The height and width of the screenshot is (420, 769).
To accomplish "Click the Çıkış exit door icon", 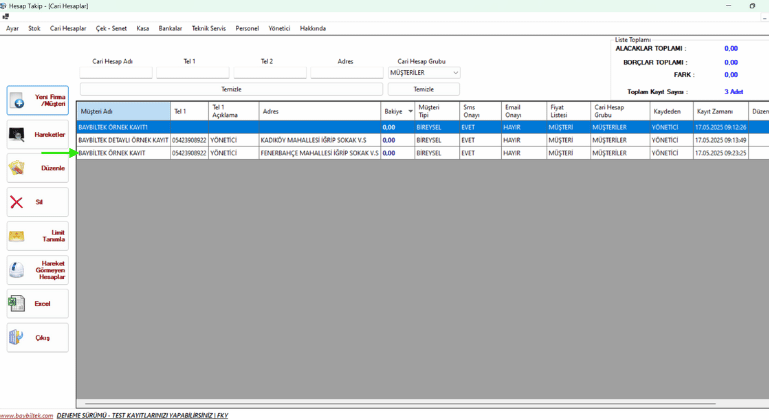I will pos(17,338).
